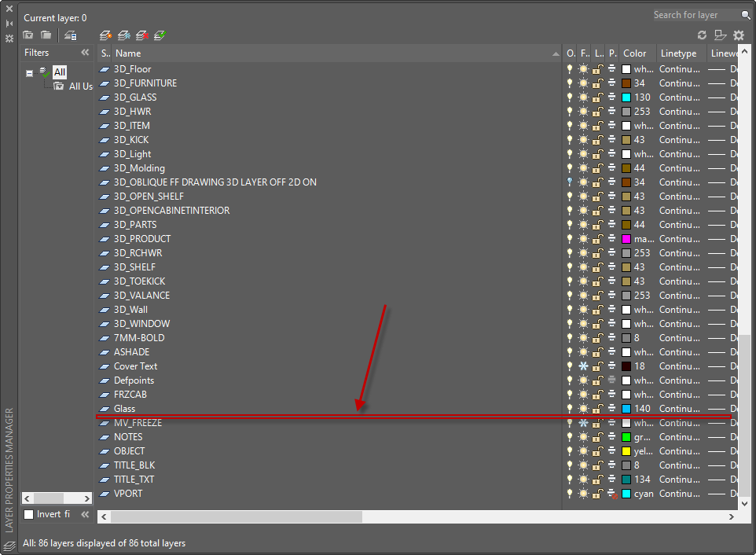Image resolution: width=756 pixels, height=555 pixels.
Task: Expand the All filter tree node
Action: tap(28, 72)
